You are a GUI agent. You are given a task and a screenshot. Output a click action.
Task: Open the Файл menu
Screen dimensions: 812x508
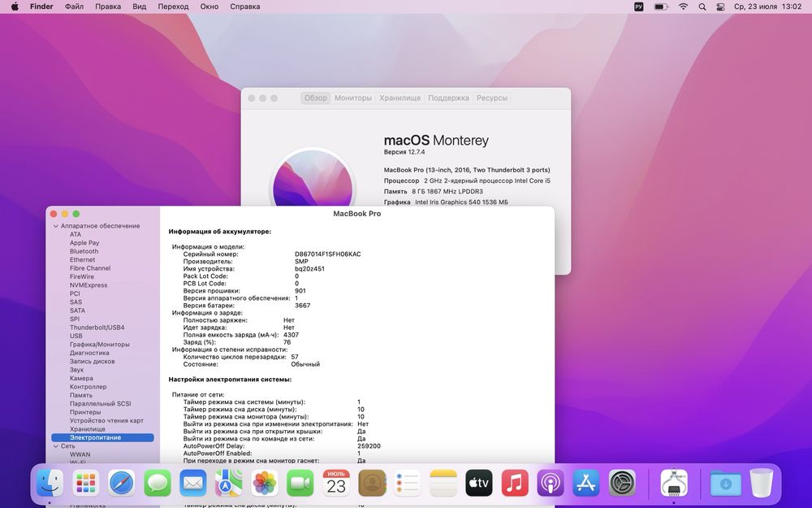(74, 7)
